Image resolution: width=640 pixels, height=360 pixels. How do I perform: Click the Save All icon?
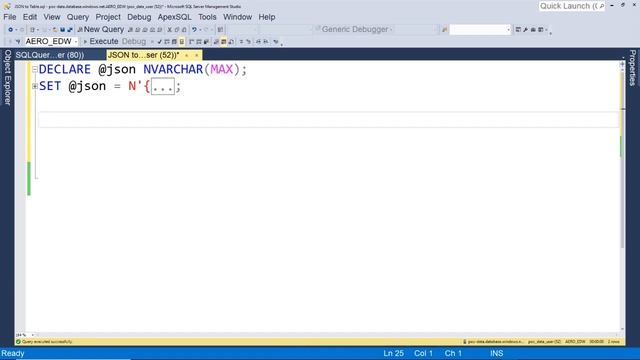(x=70, y=29)
